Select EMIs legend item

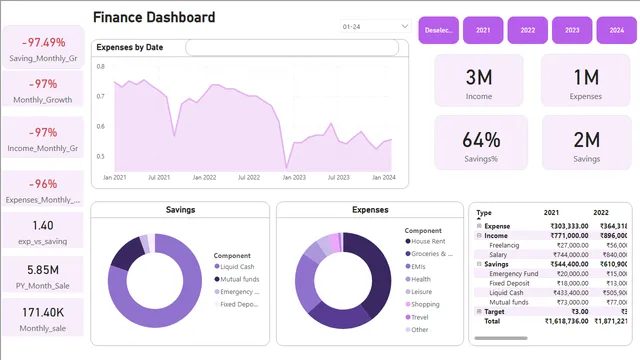coord(415,267)
